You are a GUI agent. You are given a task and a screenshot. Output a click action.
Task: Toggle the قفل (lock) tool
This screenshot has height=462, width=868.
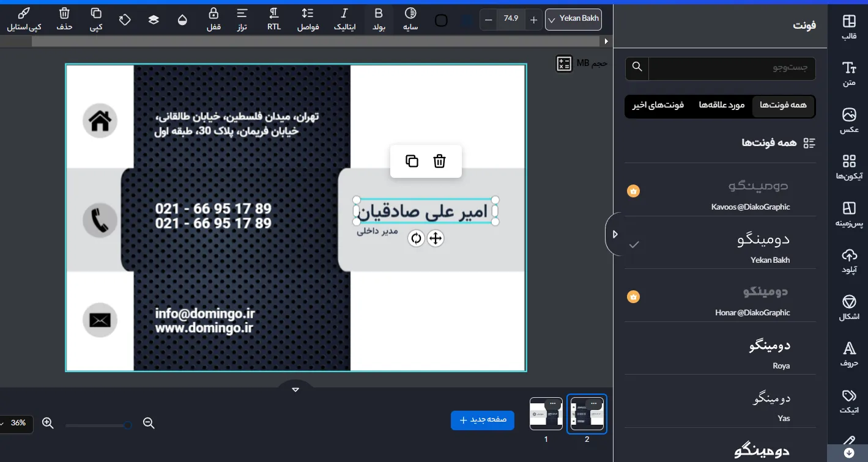point(213,20)
